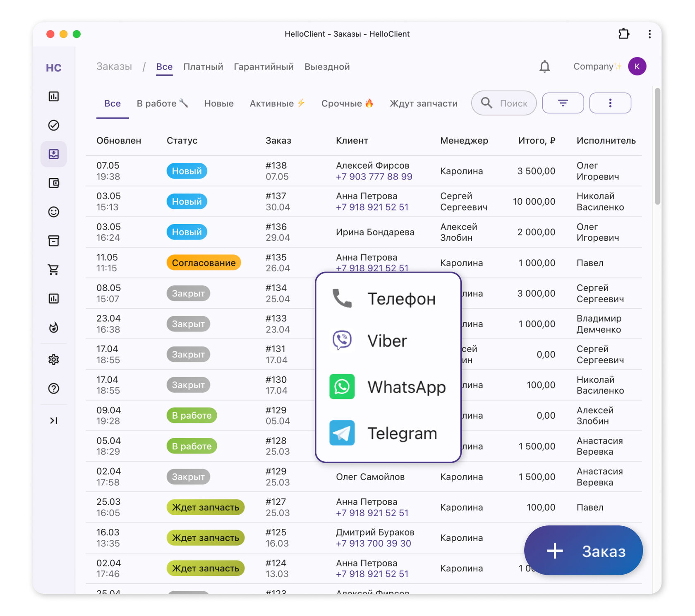This screenshot has height=616, width=695.
Task: Click client Ирина Бондарева
Action: tap(375, 232)
